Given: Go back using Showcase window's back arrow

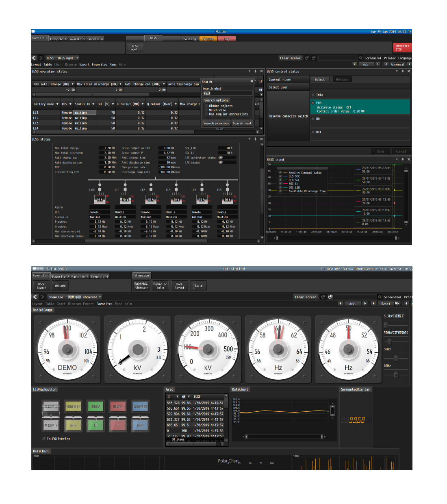Looking at the screenshot, I should (35, 297).
